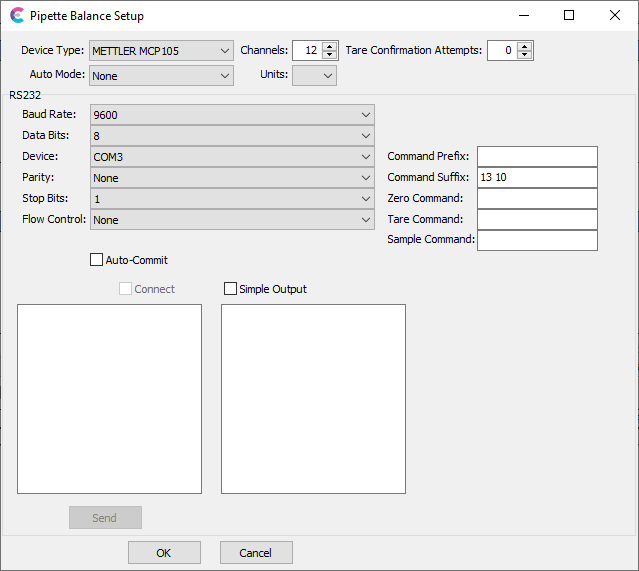The height and width of the screenshot is (571, 639).
Task: Decrease Channels value with down arrow
Action: click(x=329, y=55)
